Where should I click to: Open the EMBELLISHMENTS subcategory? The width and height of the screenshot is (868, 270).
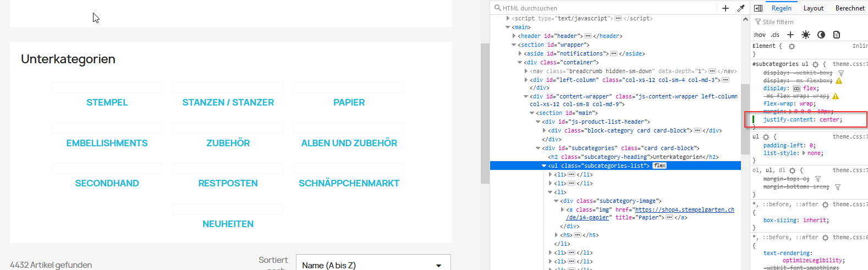click(107, 143)
